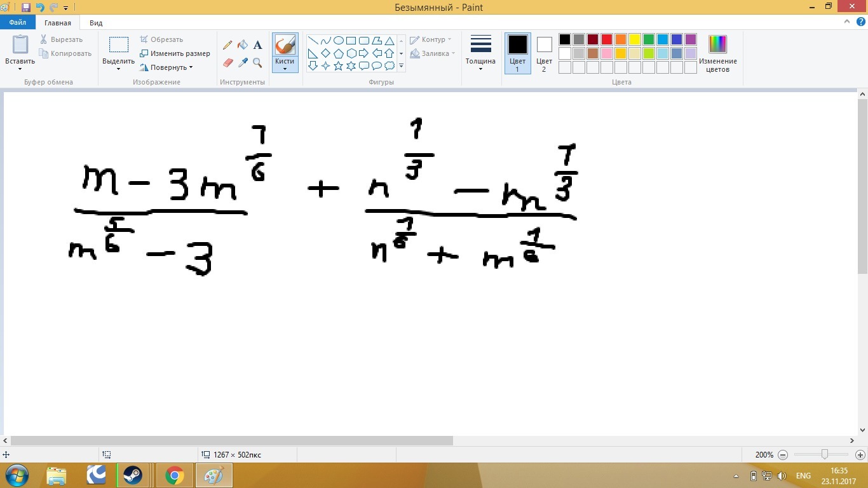Choose the Four-point star shape
The width and height of the screenshot is (868, 488).
[325, 65]
